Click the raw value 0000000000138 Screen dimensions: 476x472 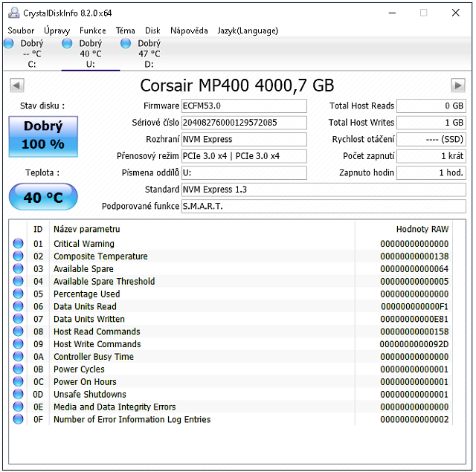pos(414,256)
